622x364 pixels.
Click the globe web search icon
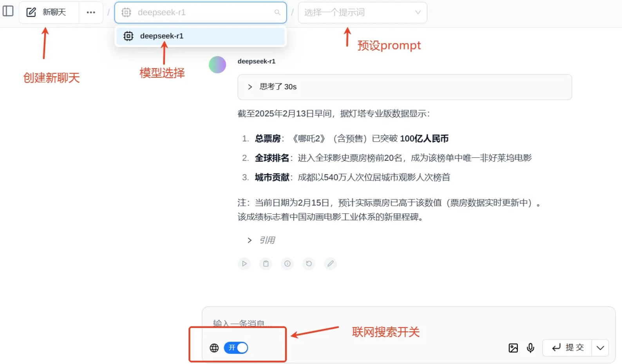[x=214, y=348]
